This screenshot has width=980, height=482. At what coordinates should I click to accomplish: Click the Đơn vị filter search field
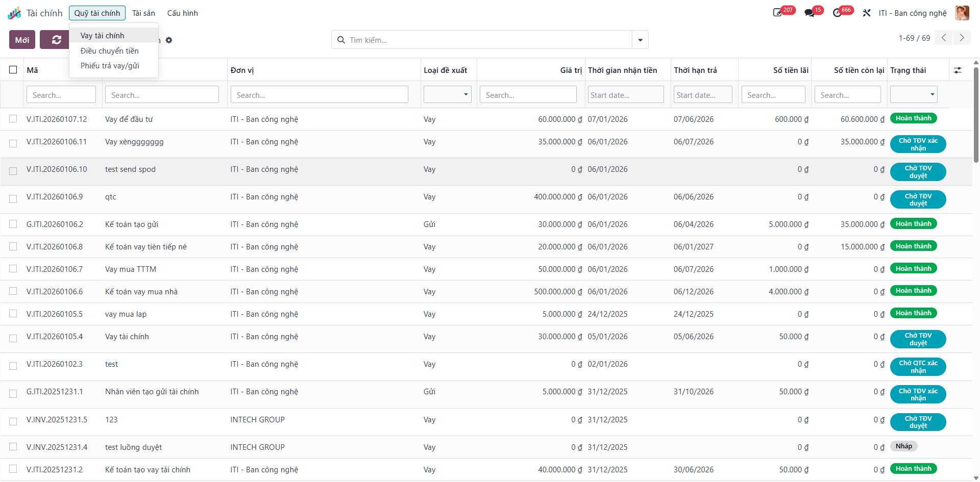point(319,94)
